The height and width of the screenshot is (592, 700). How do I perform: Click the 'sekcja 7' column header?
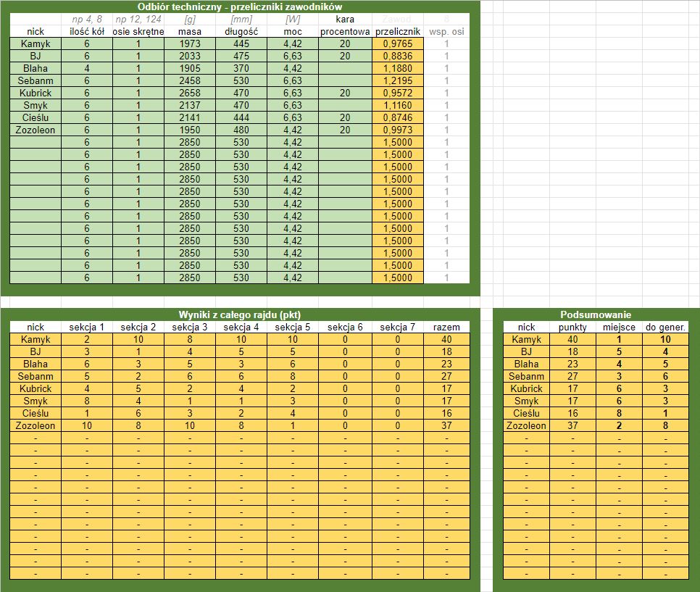coord(397,328)
